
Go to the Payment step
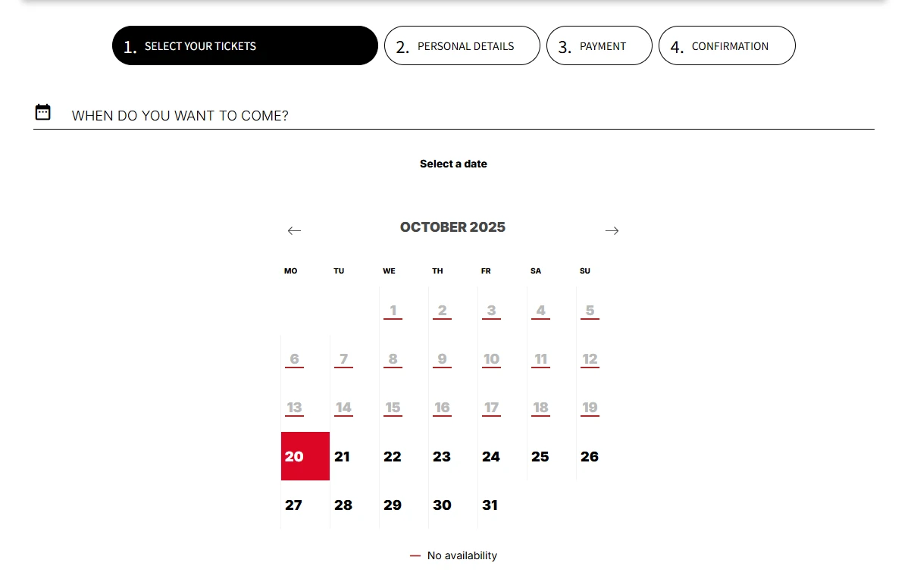coord(599,46)
